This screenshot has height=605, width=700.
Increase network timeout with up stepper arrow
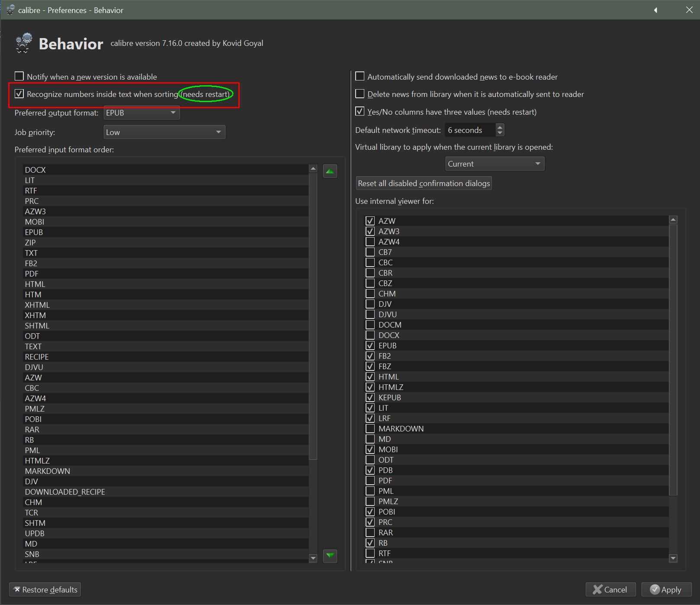point(500,127)
